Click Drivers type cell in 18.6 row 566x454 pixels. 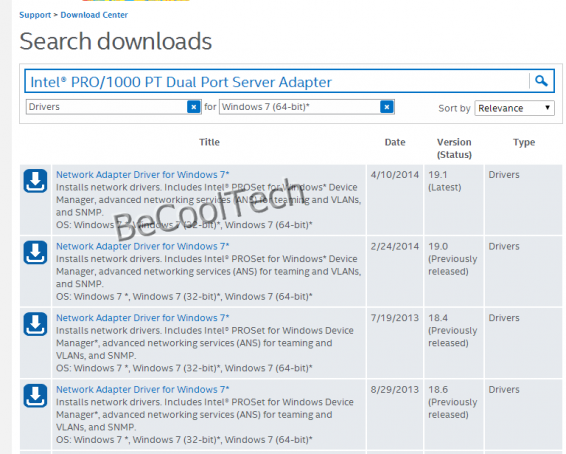524,415
